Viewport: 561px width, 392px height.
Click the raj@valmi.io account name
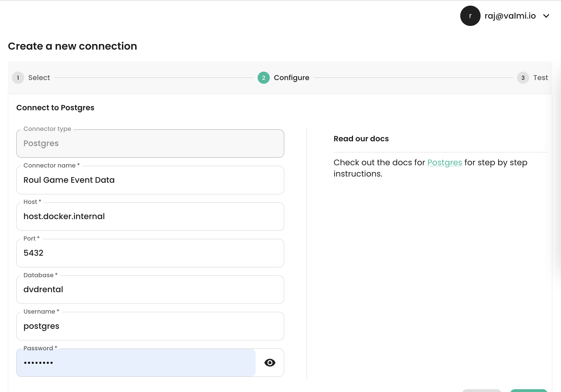pos(510,16)
